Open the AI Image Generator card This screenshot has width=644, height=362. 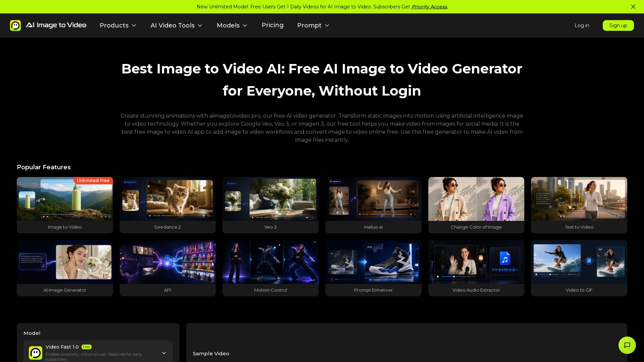click(65, 268)
